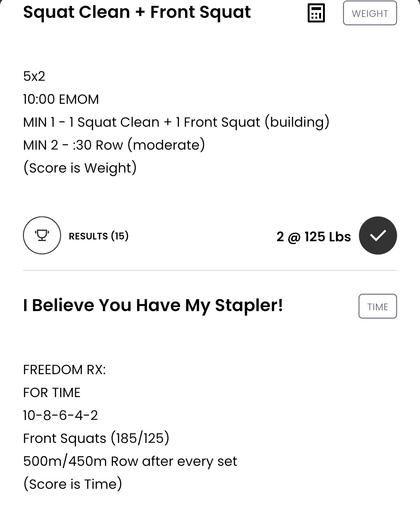Click the 5x2 rep scheme text
Screen dimensions: 420x527
click(34, 76)
